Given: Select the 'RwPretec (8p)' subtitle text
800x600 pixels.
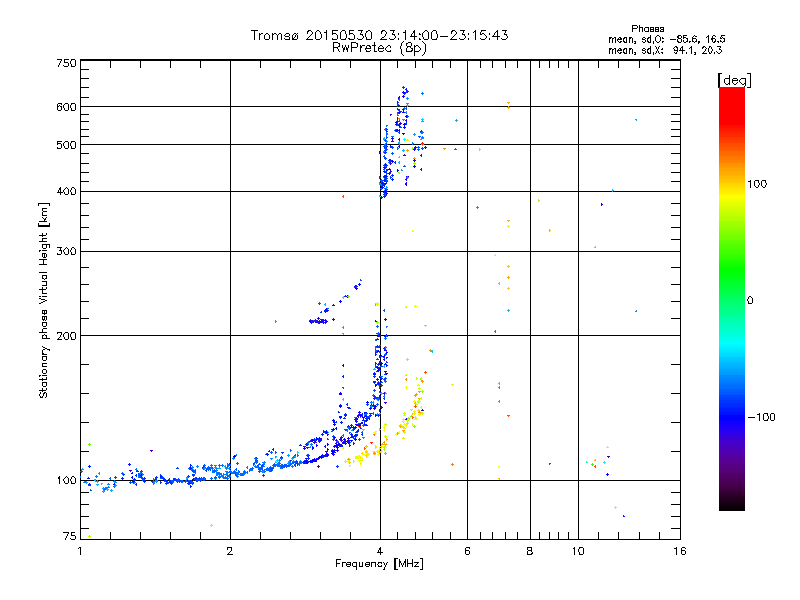Looking at the screenshot, I should tap(379, 48).
